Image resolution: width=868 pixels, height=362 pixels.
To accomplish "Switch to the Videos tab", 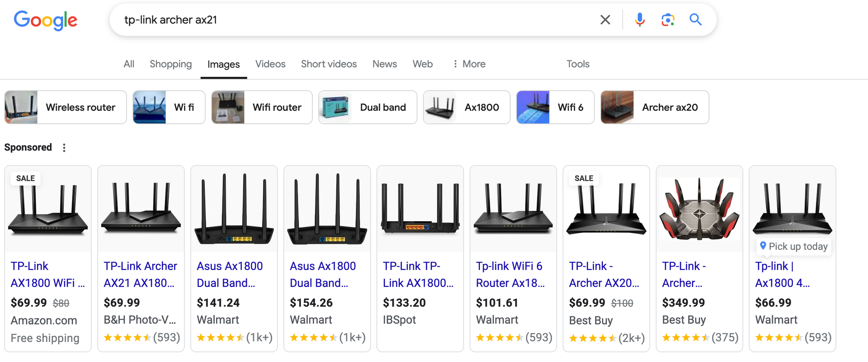I will (x=270, y=64).
